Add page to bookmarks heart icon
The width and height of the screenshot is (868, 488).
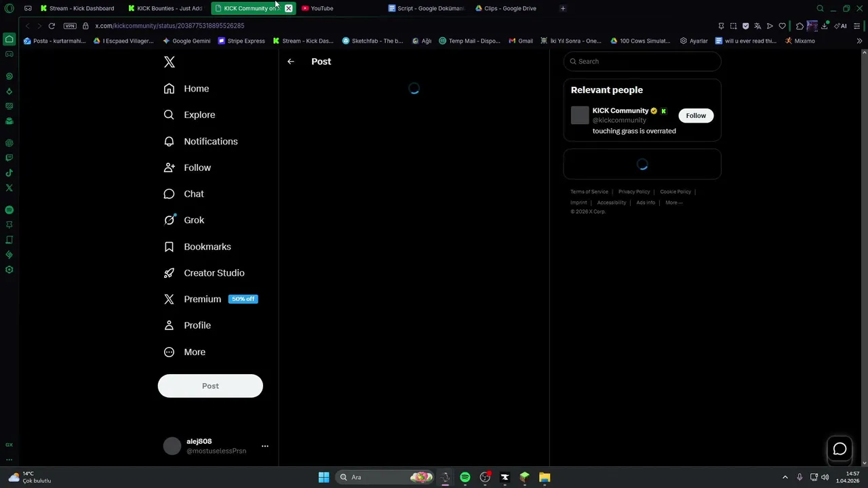(x=782, y=26)
